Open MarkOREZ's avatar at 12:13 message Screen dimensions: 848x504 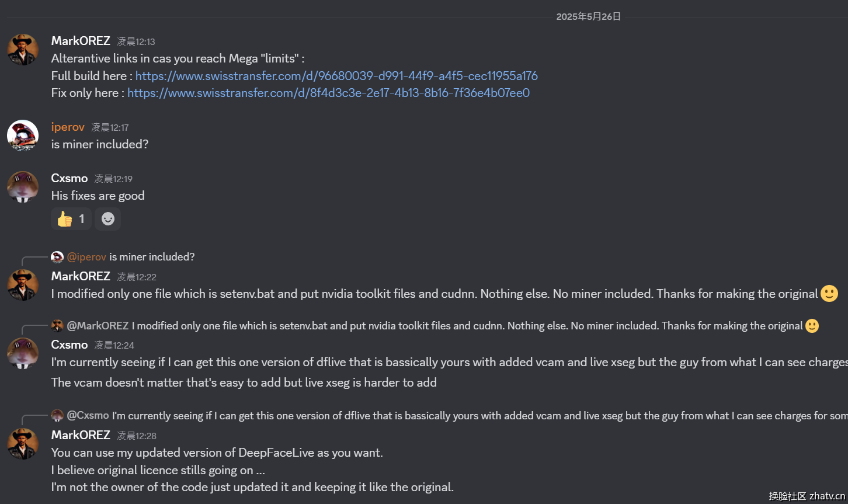[23, 49]
